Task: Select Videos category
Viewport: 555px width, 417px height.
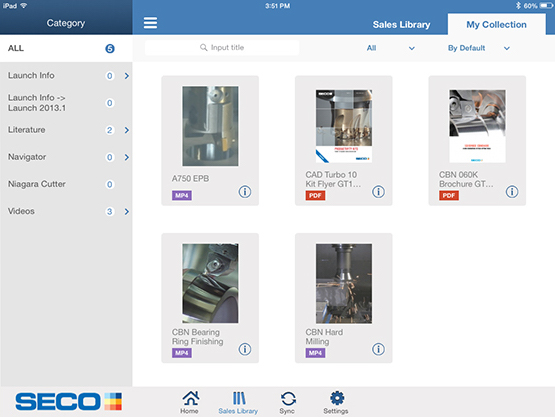Action: tap(66, 211)
